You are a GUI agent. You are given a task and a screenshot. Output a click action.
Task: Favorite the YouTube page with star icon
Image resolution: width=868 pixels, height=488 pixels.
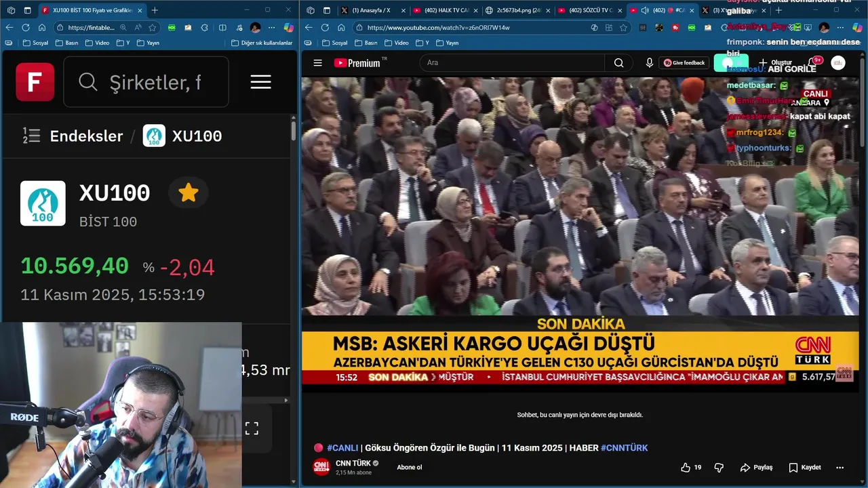623,28
